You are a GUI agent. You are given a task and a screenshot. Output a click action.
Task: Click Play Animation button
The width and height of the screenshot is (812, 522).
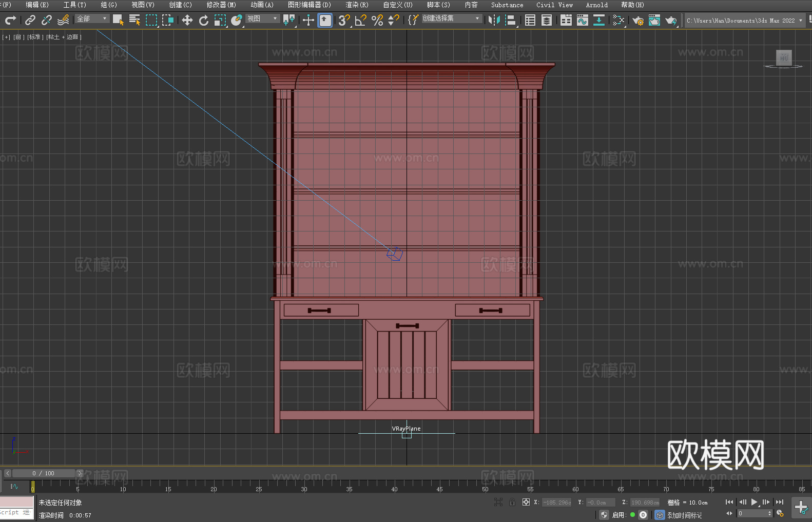[754, 502]
